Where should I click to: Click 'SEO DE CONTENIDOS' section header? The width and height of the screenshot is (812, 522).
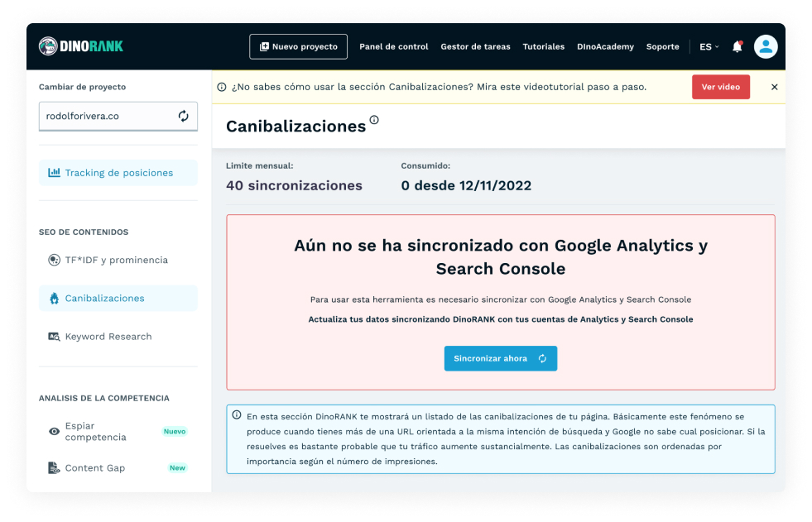(84, 232)
